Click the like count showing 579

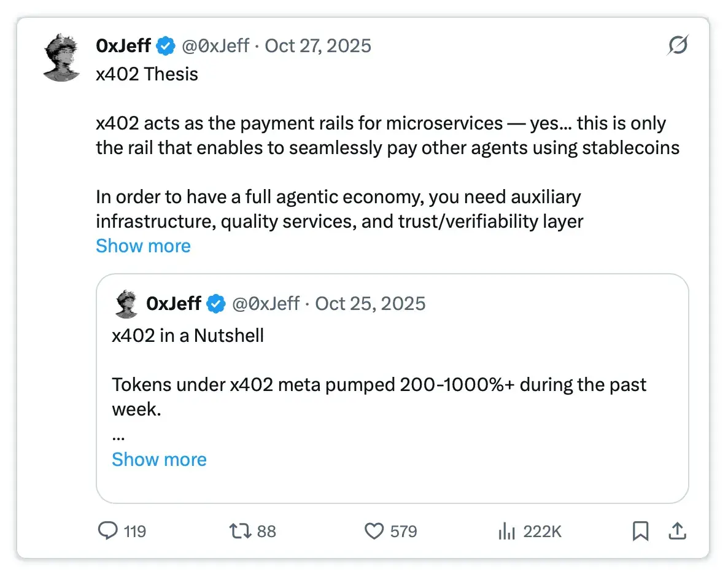tap(403, 532)
